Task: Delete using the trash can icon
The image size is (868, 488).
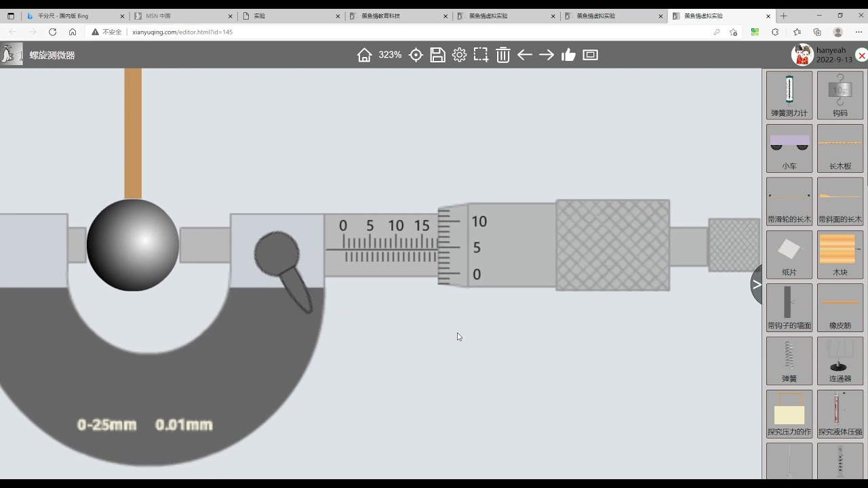Action: [x=502, y=55]
